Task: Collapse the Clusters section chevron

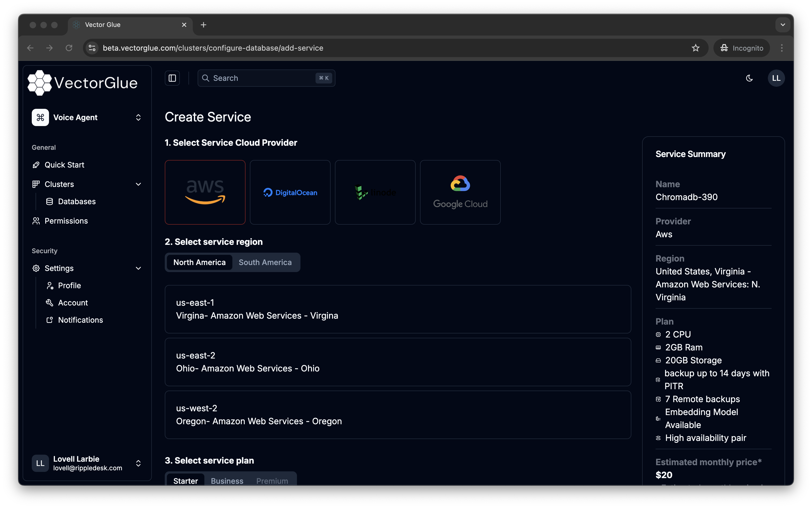Action: coord(138,185)
